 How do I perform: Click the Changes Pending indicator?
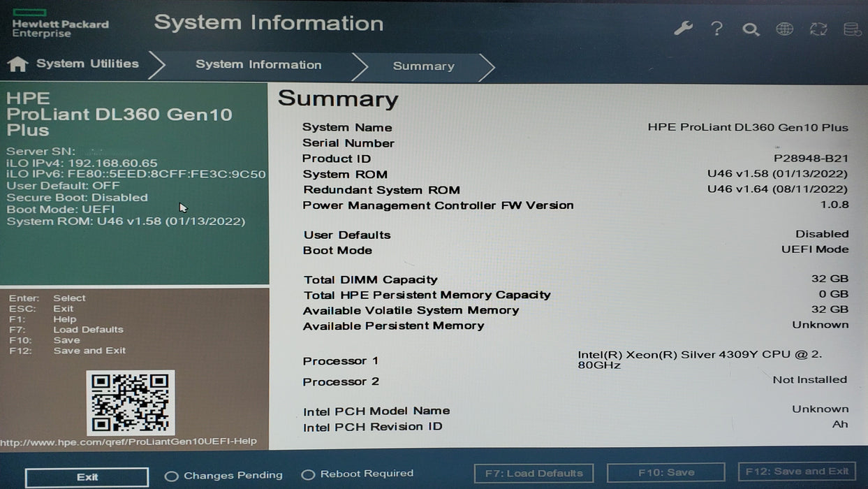(x=223, y=476)
